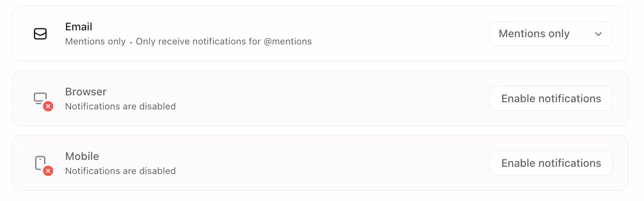This screenshot has width=644, height=201.
Task: Click the chevron arrow in Email dropdown
Action: [599, 34]
